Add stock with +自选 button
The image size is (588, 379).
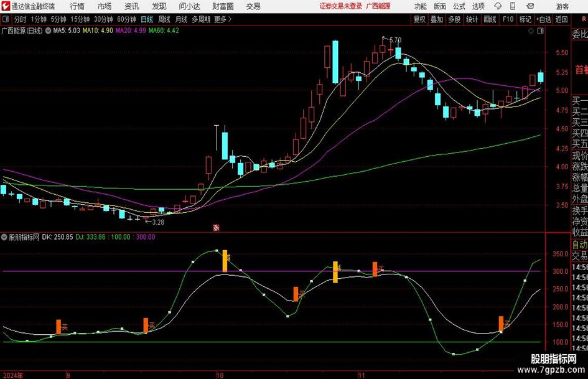(543, 19)
